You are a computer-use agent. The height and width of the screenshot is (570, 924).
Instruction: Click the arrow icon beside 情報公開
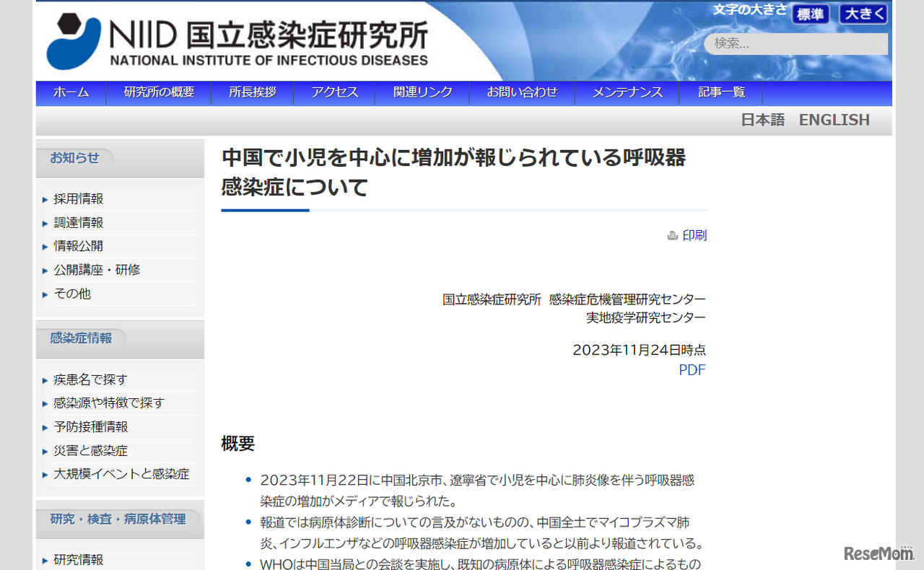(45, 246)
